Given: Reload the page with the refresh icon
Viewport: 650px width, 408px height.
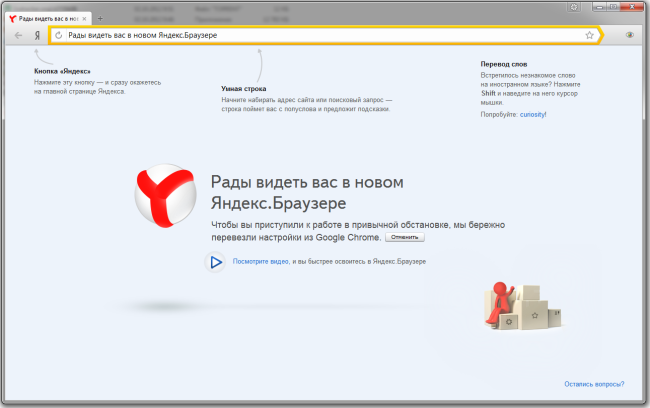Looking at the screenshot, I should click(x=58, y=35).
